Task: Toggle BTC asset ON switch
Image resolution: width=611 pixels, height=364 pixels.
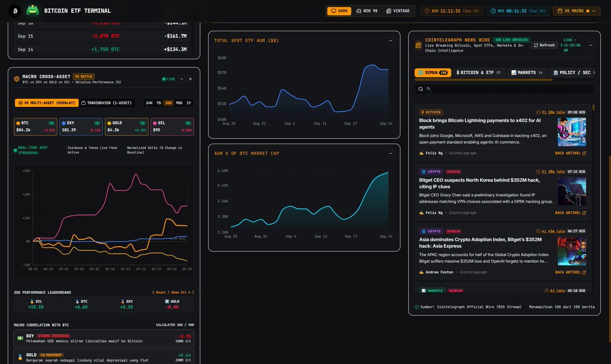Action: click(x=52, y=123)
